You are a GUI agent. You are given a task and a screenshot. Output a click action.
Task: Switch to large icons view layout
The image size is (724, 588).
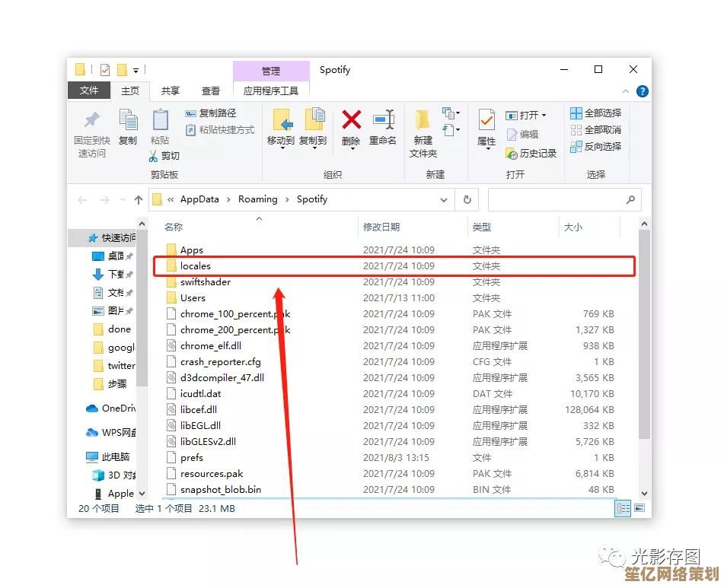pyautogui.click(x=639, y=508)
